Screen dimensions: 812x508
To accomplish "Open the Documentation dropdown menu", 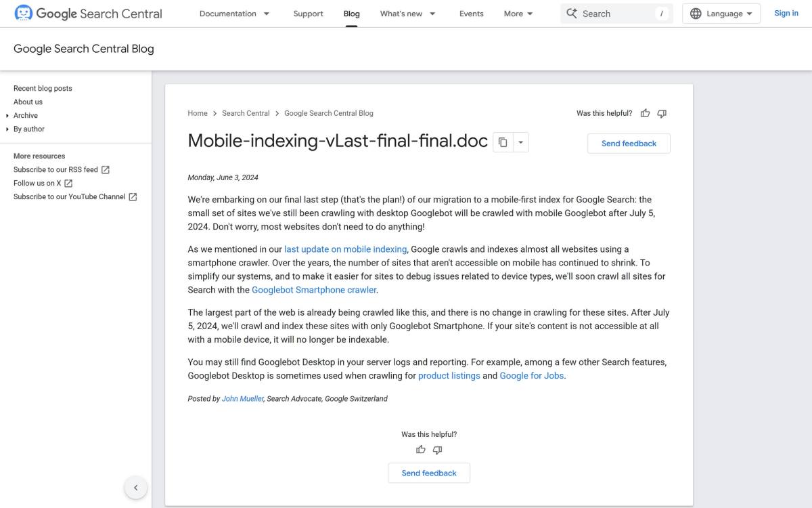I will pyautogui.click(x=235, y=14).
